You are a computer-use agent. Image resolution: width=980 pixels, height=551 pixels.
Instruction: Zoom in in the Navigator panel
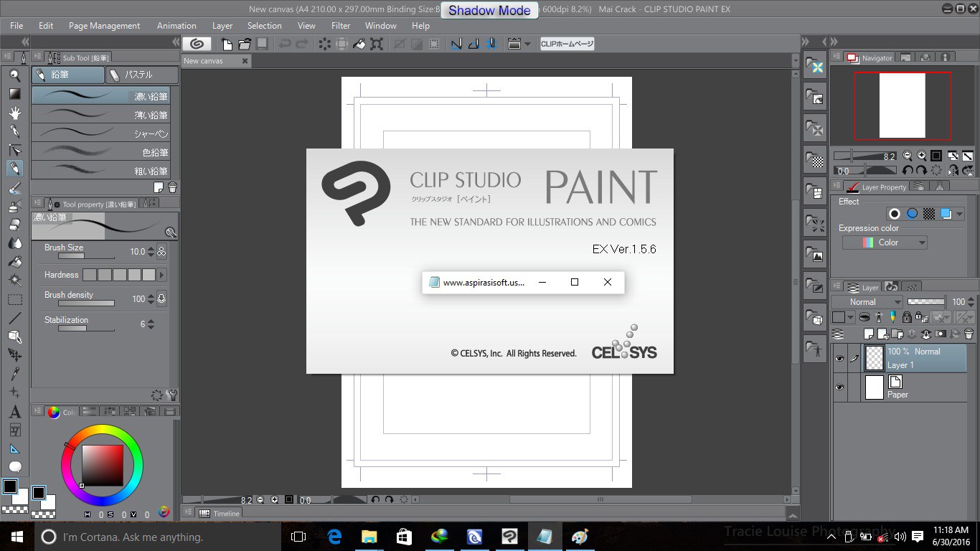click(921, 156)
